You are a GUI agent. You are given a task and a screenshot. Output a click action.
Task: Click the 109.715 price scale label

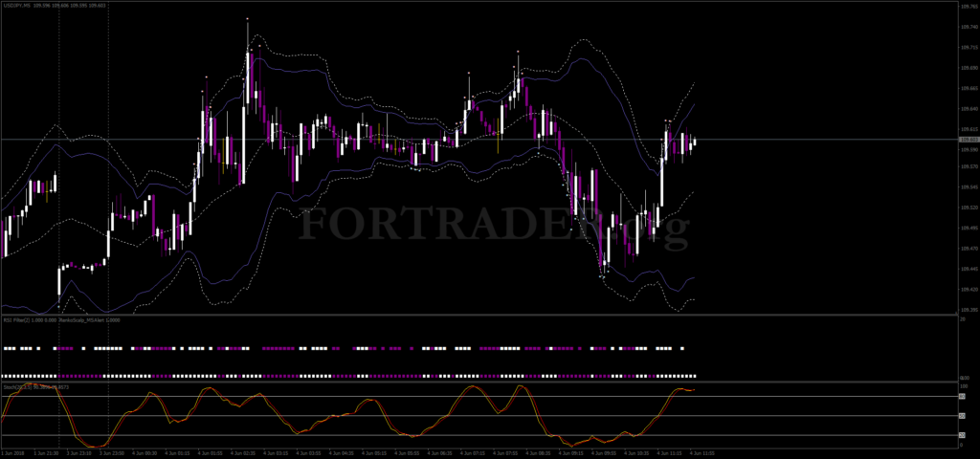tap(969, 48)
